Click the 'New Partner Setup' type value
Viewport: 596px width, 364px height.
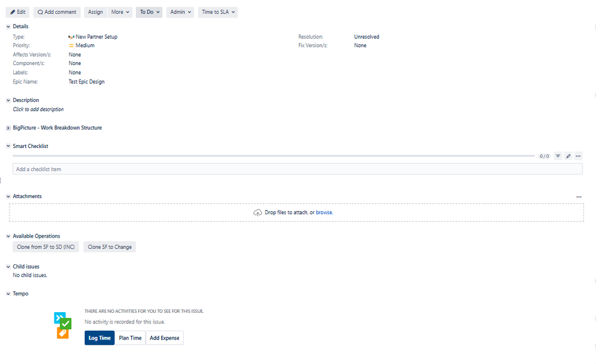97,37
